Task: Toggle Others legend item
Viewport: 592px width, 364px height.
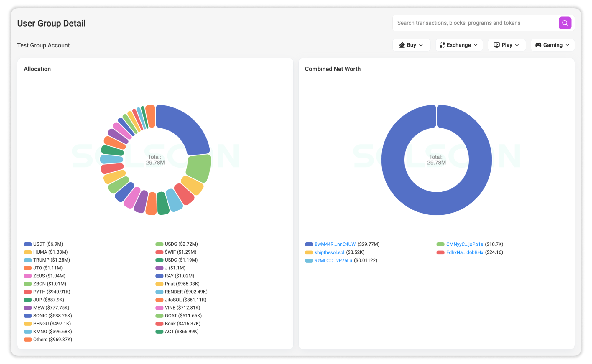Action: click(52, 340)
